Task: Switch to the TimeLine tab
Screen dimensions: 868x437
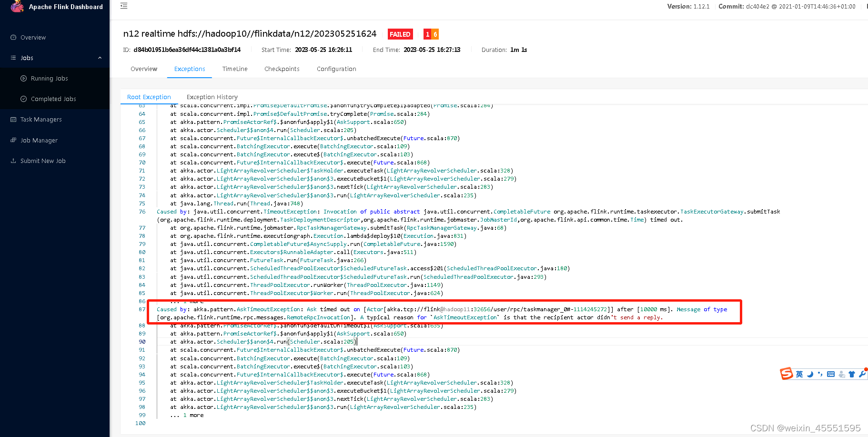Action: point(235,69)
